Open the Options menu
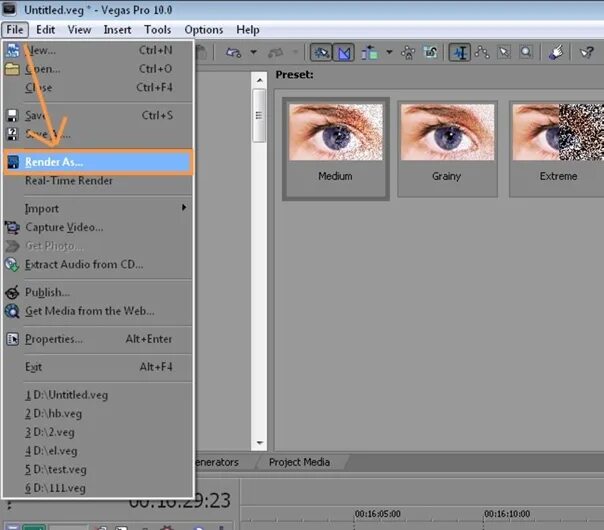The height and width of the screenshot is (530, 604). point(204,30)
